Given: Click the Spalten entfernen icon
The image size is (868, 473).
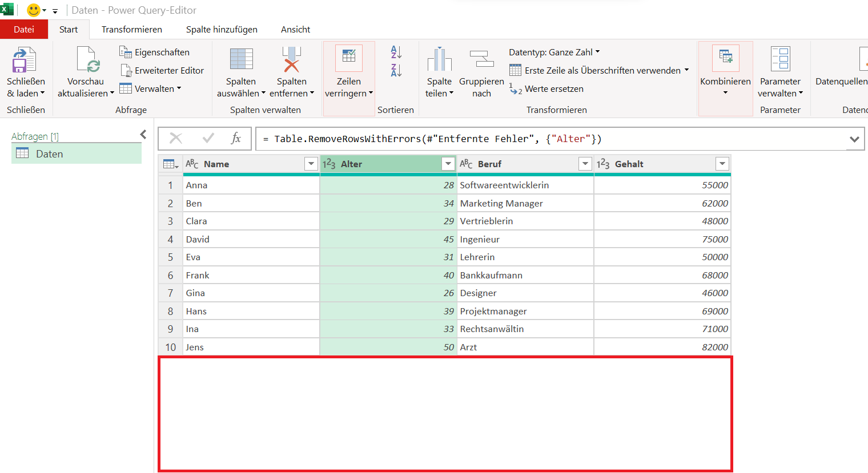Looking at the screenshot, I should pyautogui.click(x=291, y=59).
